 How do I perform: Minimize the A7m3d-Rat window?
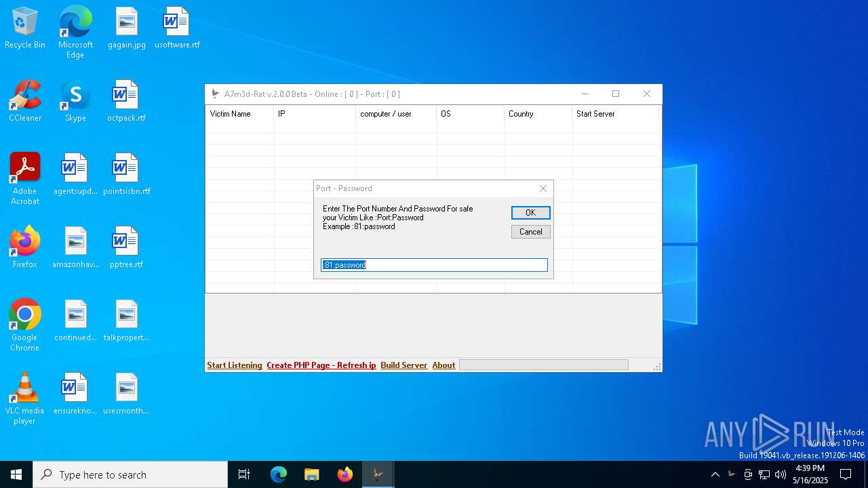(585, 94)
